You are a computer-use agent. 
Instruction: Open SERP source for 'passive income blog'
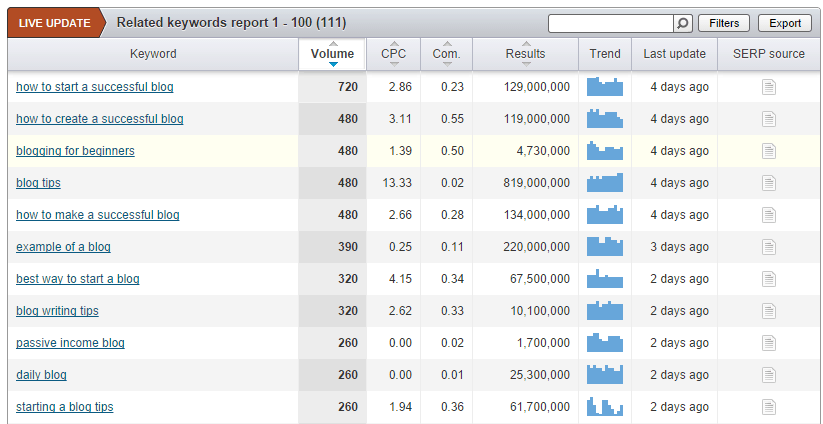[x=768, y=343]
